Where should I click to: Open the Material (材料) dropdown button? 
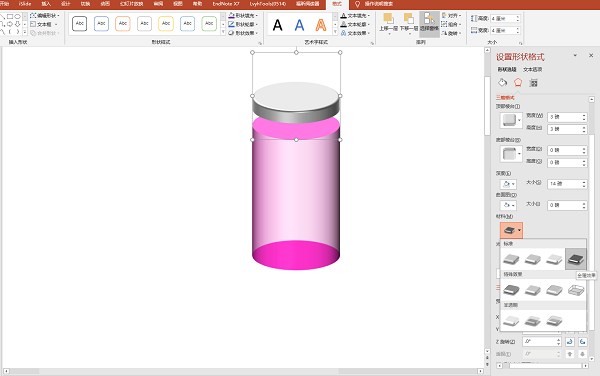(x=511, y=230)
